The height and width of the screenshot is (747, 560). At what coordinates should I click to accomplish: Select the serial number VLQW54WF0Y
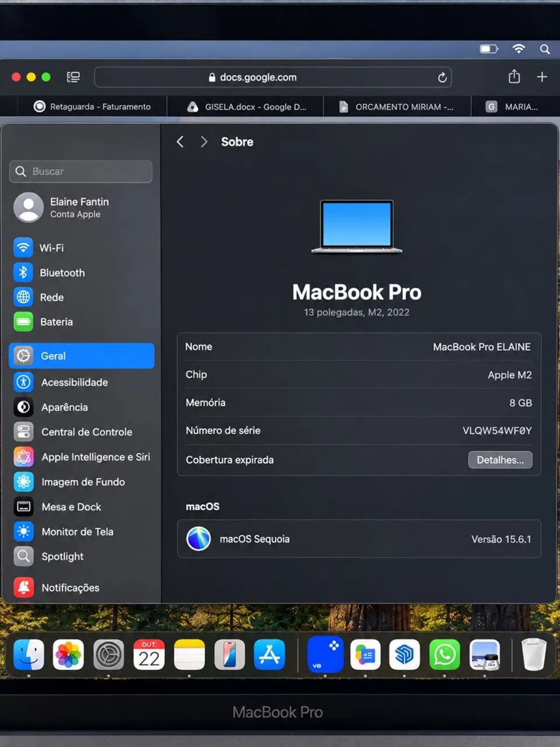497,431
